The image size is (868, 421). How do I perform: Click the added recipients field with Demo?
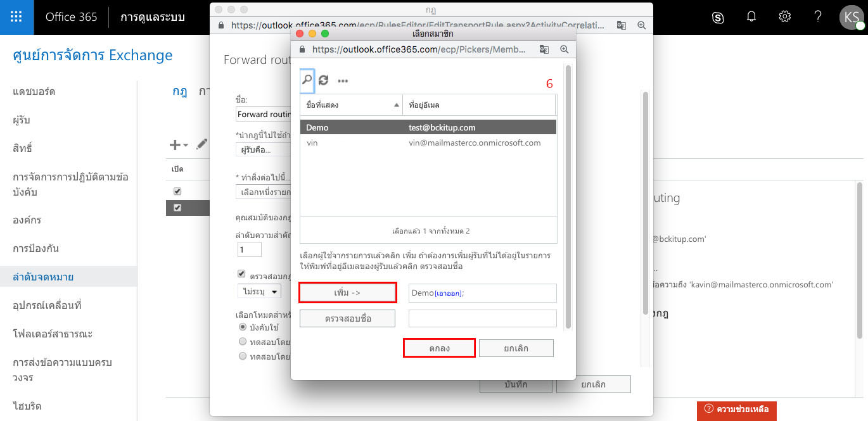click(483, 293)
